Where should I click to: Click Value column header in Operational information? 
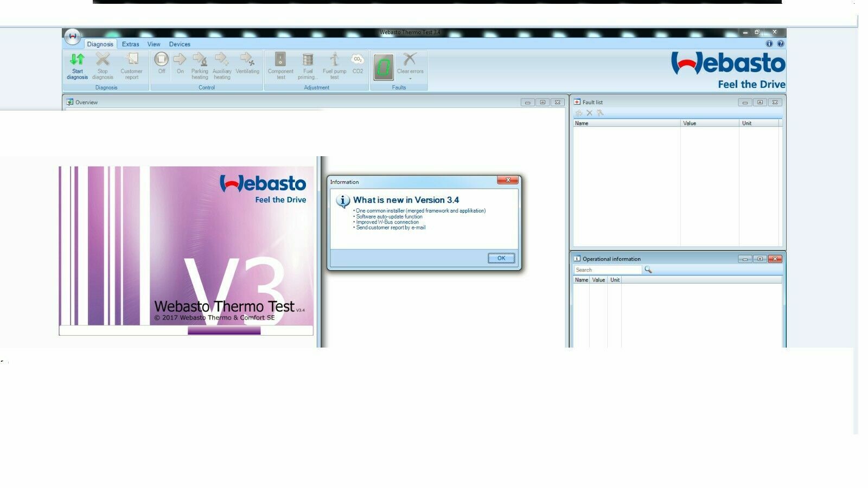[598, 280]
